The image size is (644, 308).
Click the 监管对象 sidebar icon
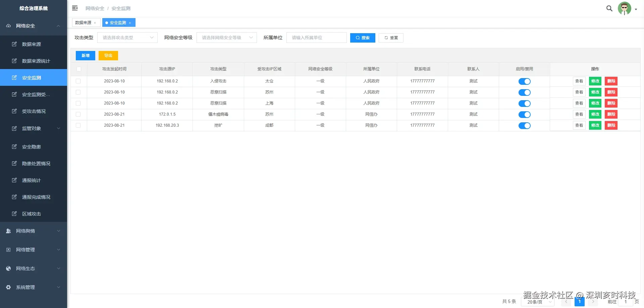point(14,128)
